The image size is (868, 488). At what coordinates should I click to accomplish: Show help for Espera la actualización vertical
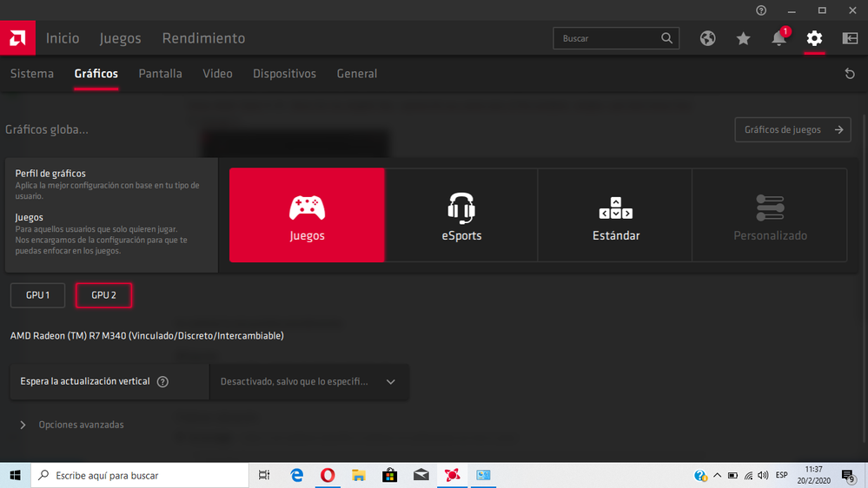tap(162, 382)
